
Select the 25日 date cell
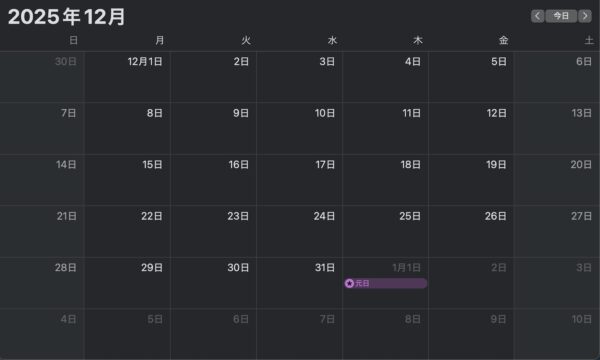click(385, 231)
